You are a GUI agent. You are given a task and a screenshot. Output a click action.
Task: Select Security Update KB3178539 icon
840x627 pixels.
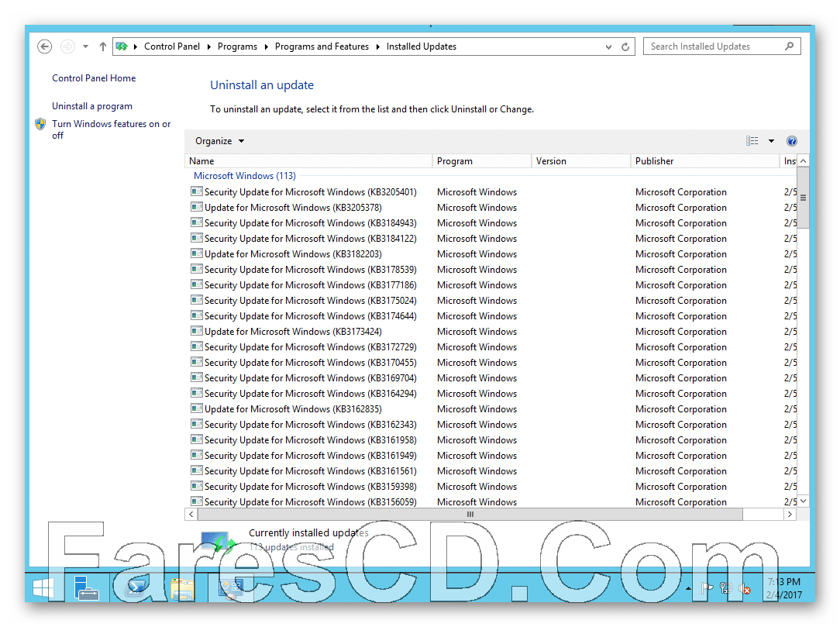coord(197,269)
